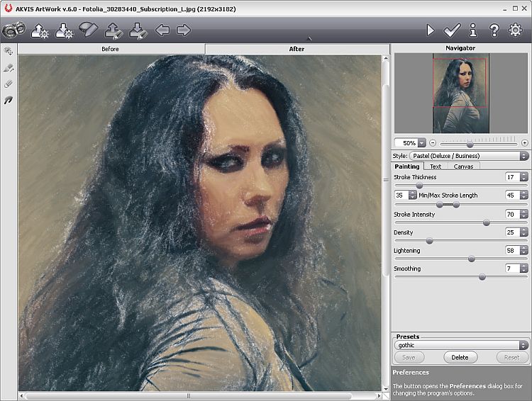Increase Stroke Thickness with the stepper up arrow
This screenshot has height=401, width=532.
click(x=523, y=175)
